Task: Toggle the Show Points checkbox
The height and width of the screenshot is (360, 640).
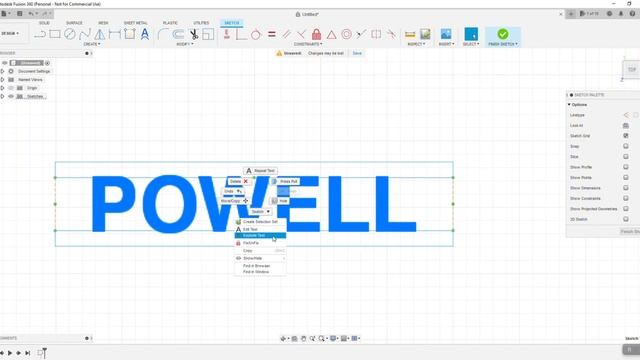Action: click(x=625, y=178)
